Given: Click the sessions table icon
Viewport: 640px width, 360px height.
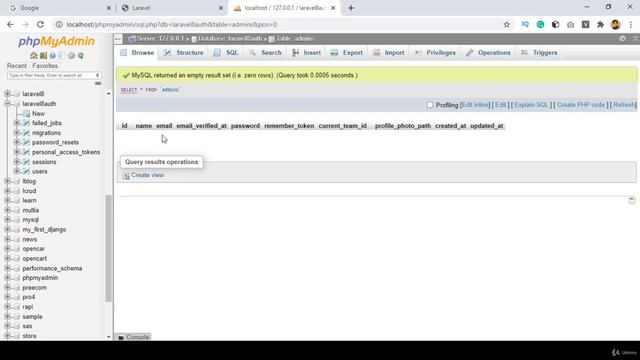Looking at the screenshot, I should pyautogui.click(x=27, y=162).
